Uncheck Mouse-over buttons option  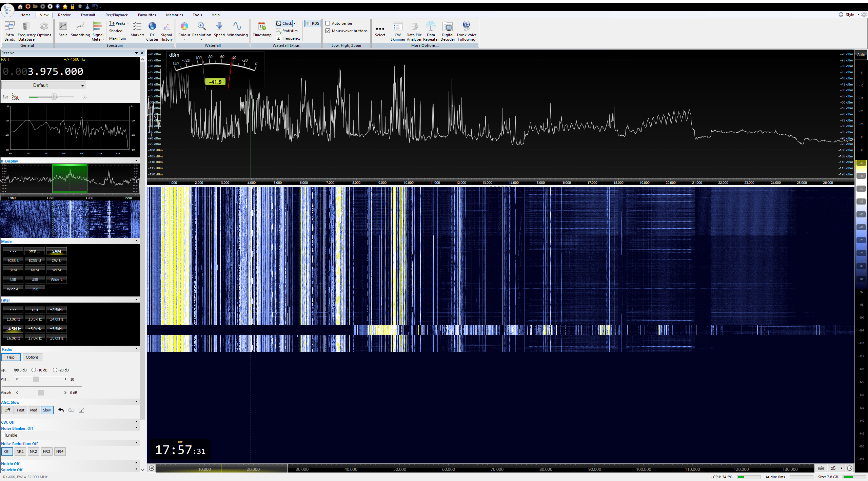tap(328, 31)
